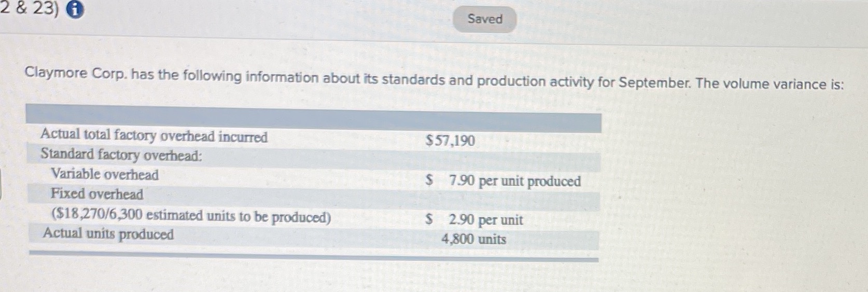
Task: Click the "2.90 per unit" value
Action: click(486, 220)
